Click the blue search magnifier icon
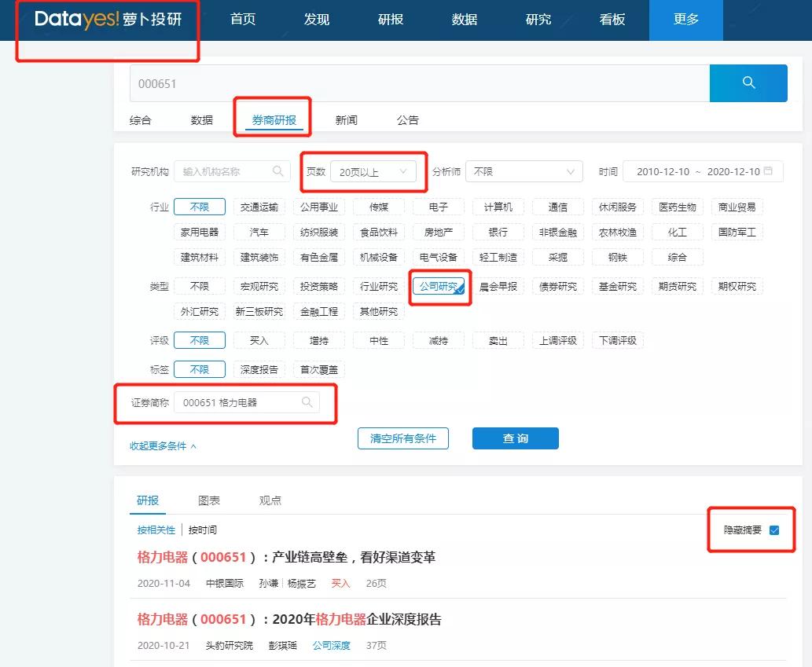Screen dimensions: 812x667 pos(748,82)
